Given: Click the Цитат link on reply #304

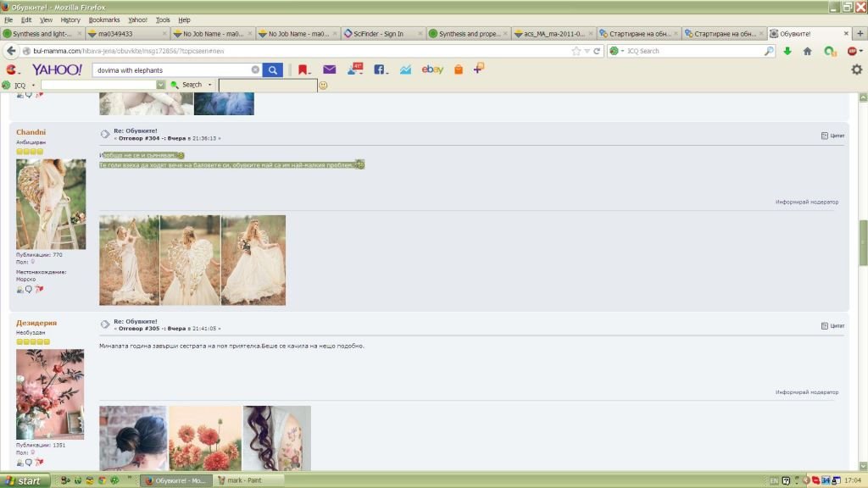Looking at the screenshot, I should click(832, 136).
